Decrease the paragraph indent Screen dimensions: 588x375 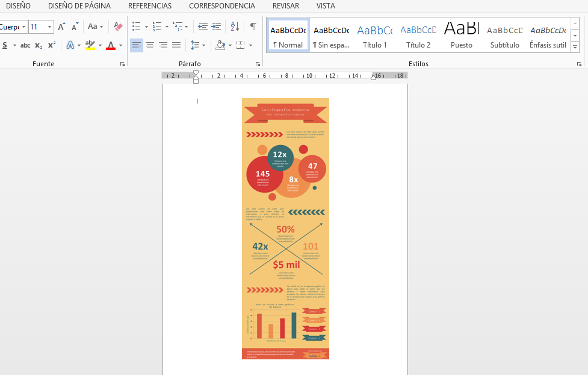pyautogui.click(x=202, y=26)
